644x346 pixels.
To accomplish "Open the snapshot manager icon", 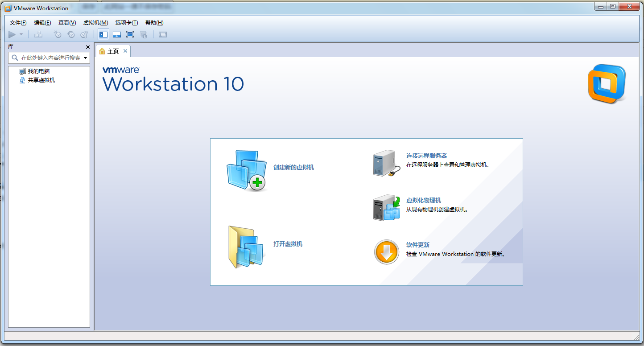I will [x=84, y=34].
